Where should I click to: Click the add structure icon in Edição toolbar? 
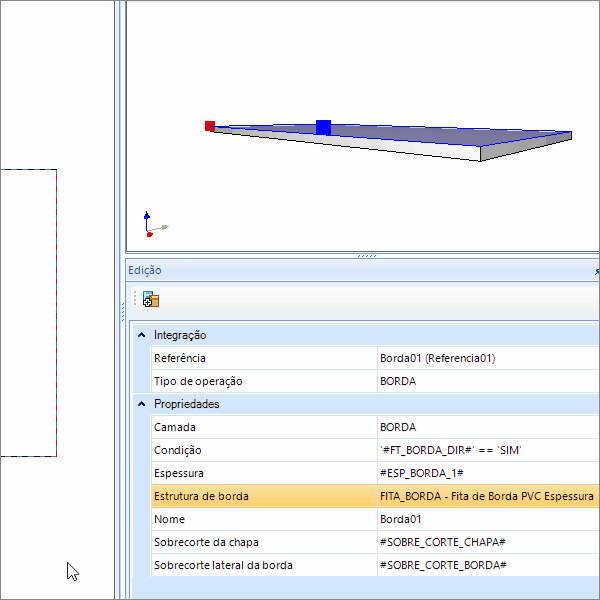click(x=151, y=299)
